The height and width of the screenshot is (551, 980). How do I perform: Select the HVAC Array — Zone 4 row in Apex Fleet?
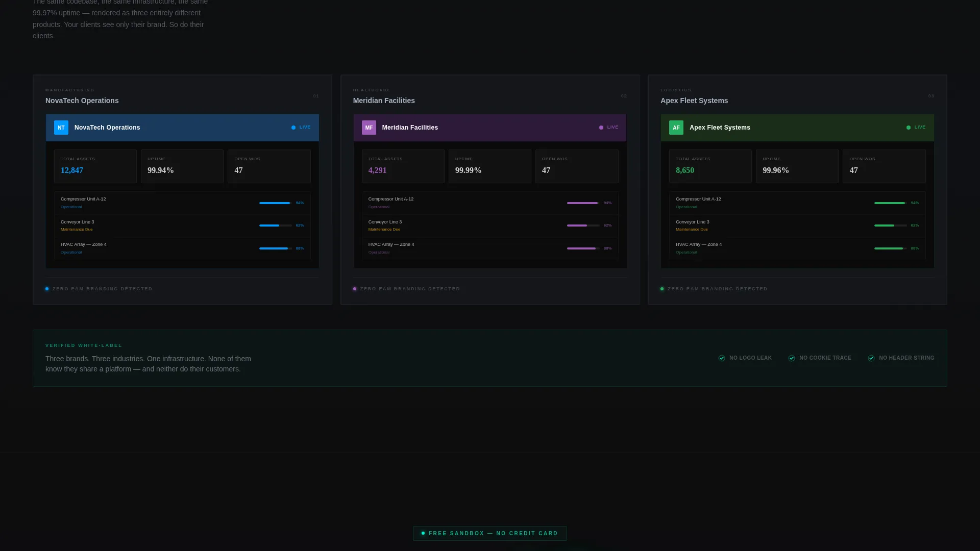coord(797,248)
